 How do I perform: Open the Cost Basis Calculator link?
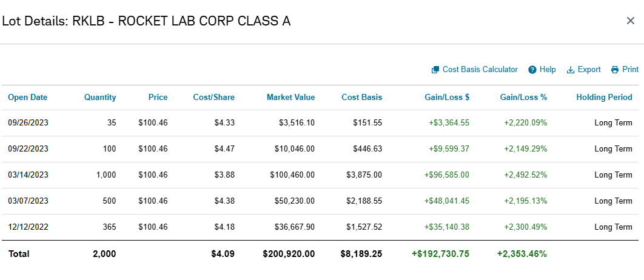click(x=480, y=69)
